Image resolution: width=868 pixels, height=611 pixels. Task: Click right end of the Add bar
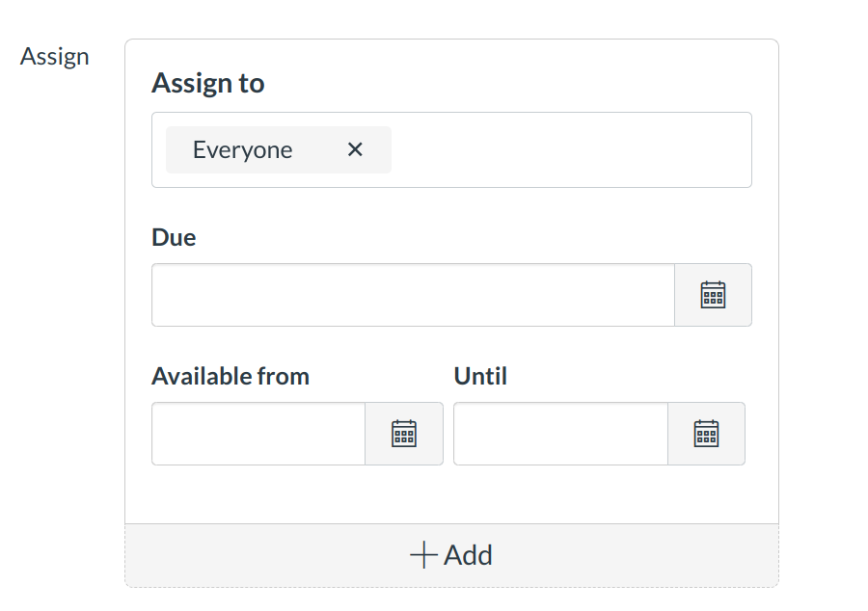click(x=714, y=555)
